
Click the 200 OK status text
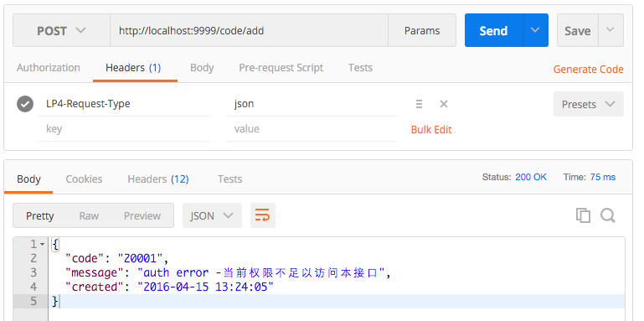pyautogui.click(x=531, y=177)
